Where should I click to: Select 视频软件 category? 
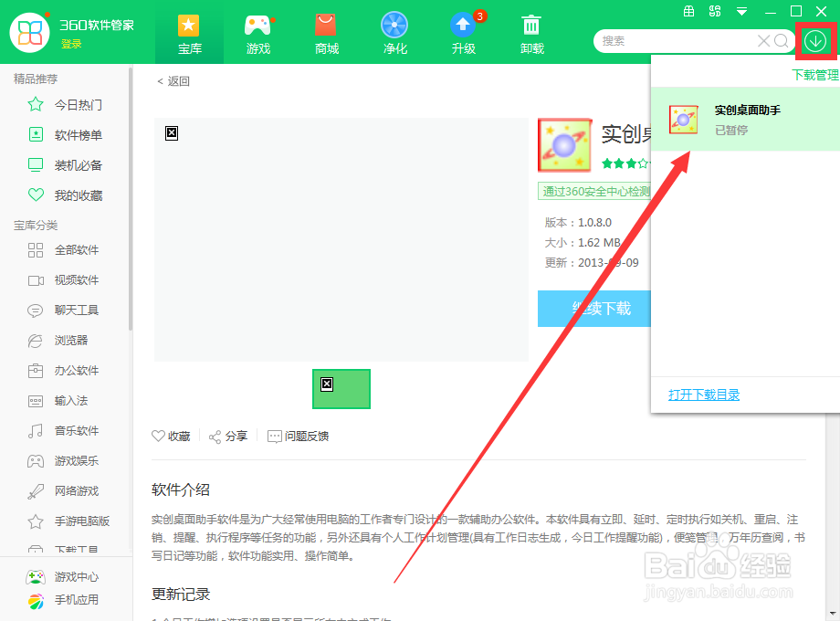[63, 279]
